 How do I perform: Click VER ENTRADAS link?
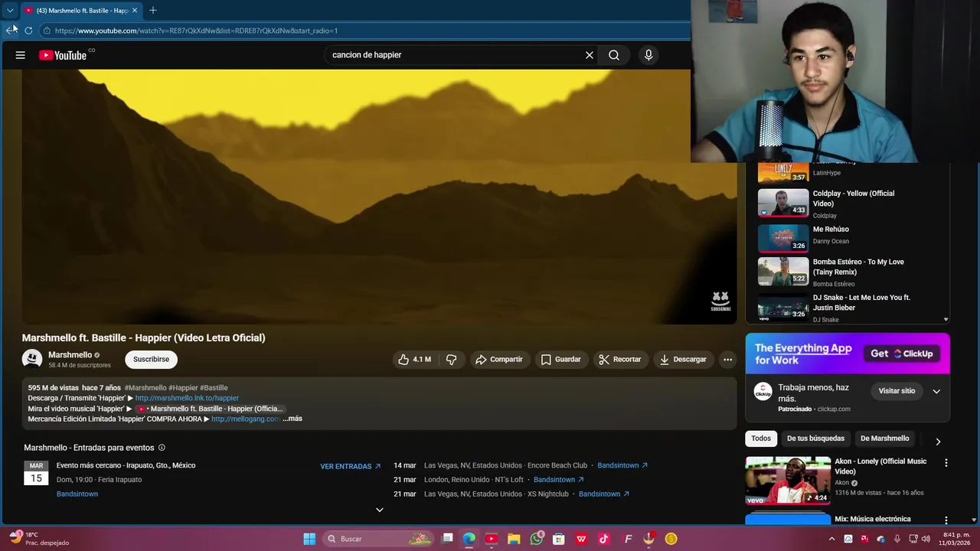point(351,466)
